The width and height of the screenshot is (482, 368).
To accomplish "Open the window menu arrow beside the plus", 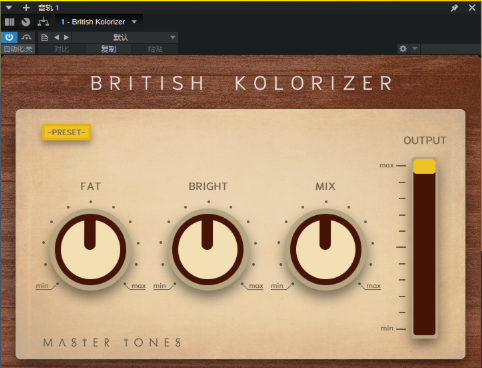I will tap(9, 7).
